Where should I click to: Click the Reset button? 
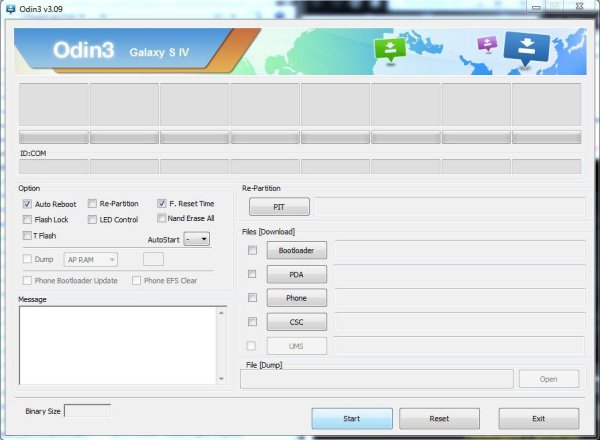439,419
